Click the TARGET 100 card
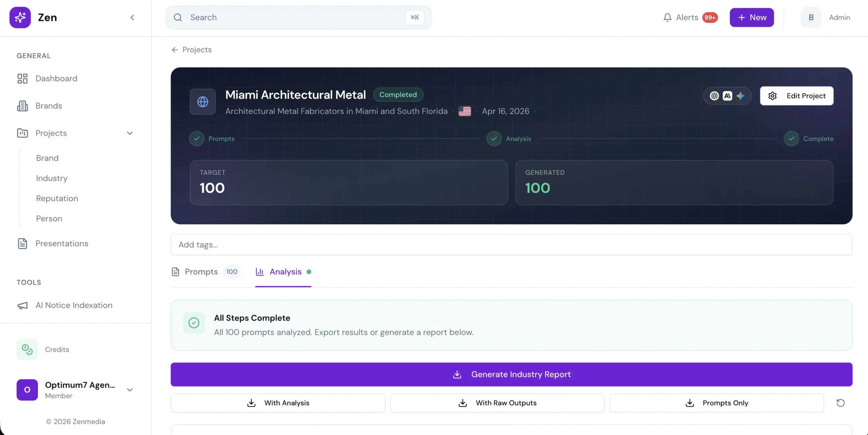Image resolution: width=868 pixels, height=435 pixels. tap(349, 183)
